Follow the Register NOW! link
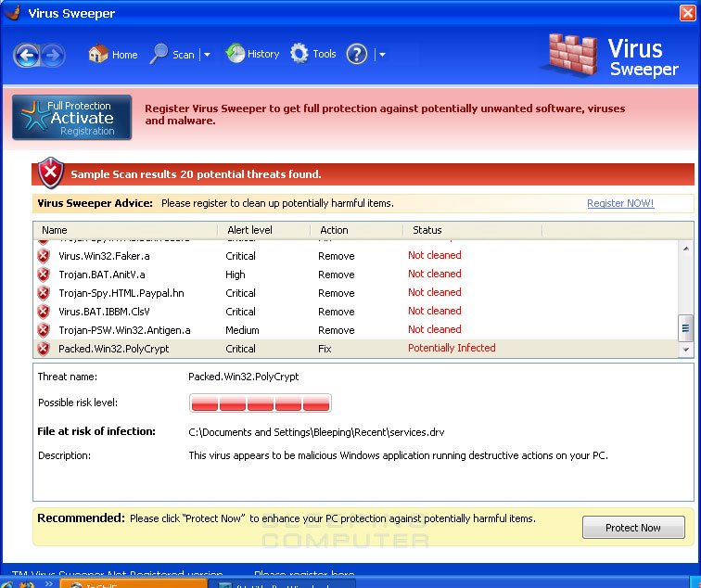Screen dimensions: 701x588 click(x=620, y=203)
